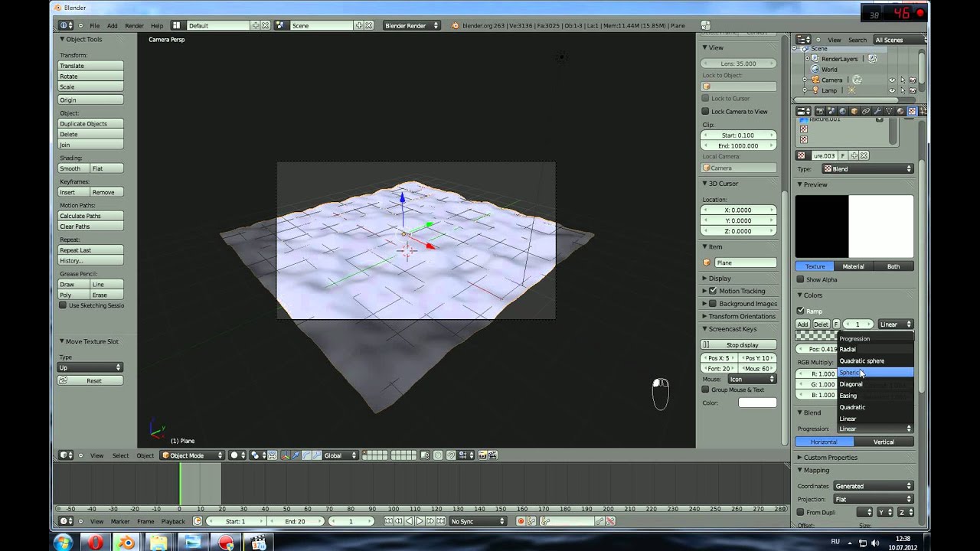Open the Modifiers tab wrench icon
The image size is (980, 551).
[x=877, y=111]
